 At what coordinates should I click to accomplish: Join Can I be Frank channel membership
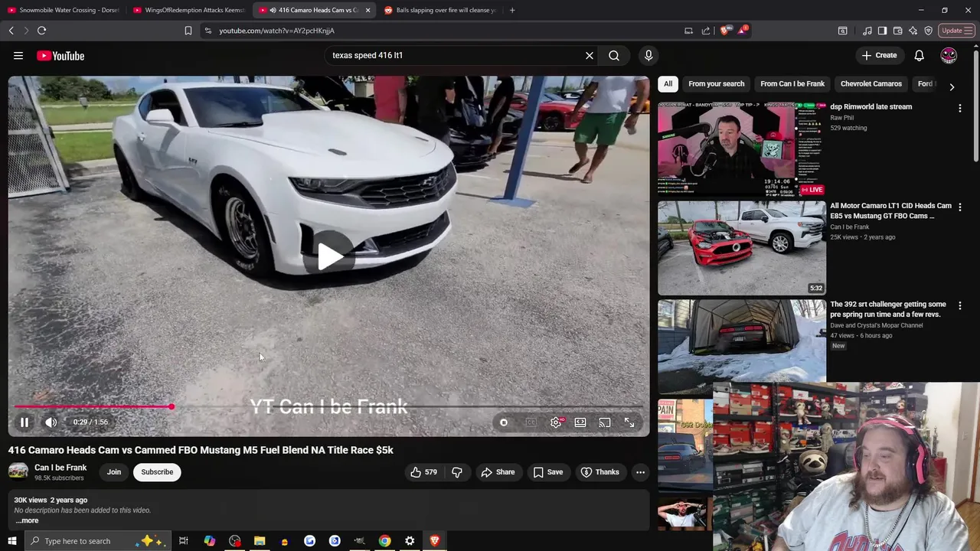coord(114,472)
